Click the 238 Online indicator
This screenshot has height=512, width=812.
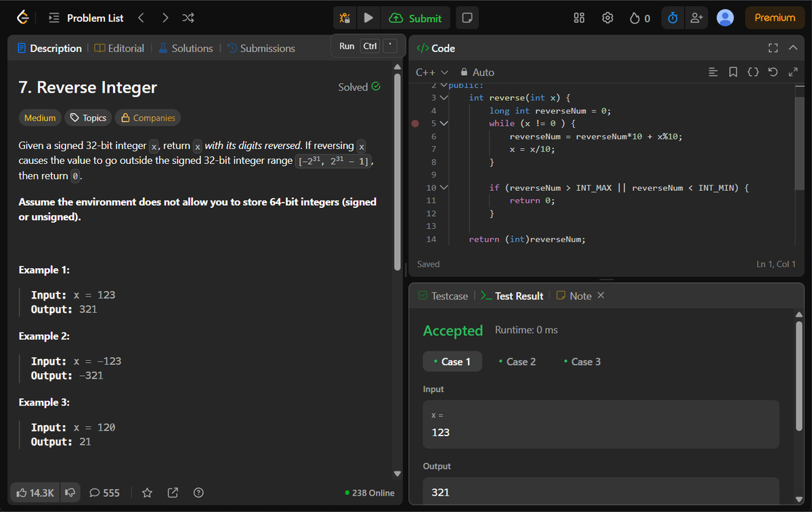point(370,493)
